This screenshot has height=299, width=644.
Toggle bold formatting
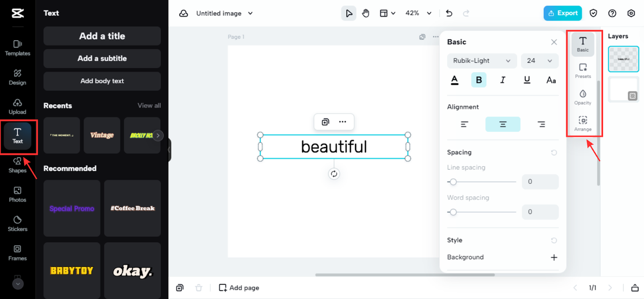click(x=479, y=80)
